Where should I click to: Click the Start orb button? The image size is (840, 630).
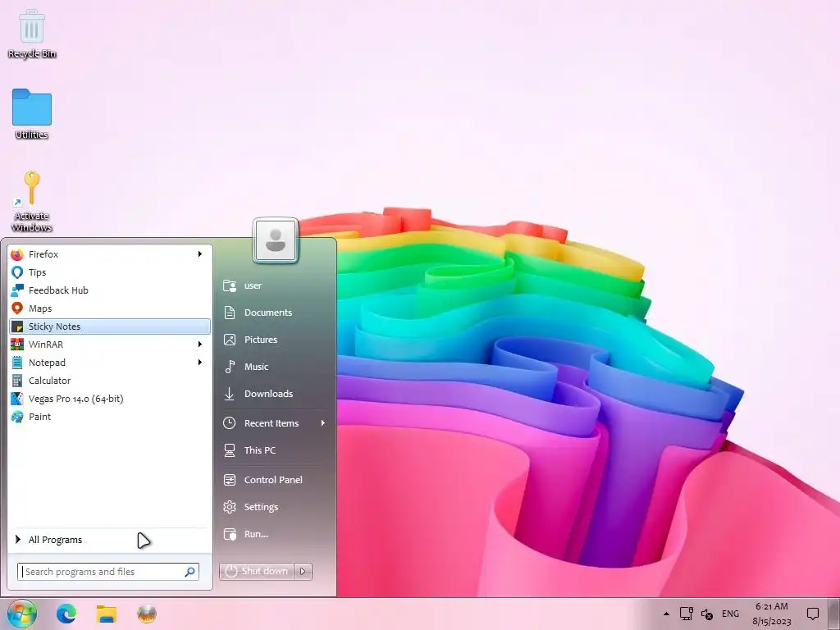[22, 614]
